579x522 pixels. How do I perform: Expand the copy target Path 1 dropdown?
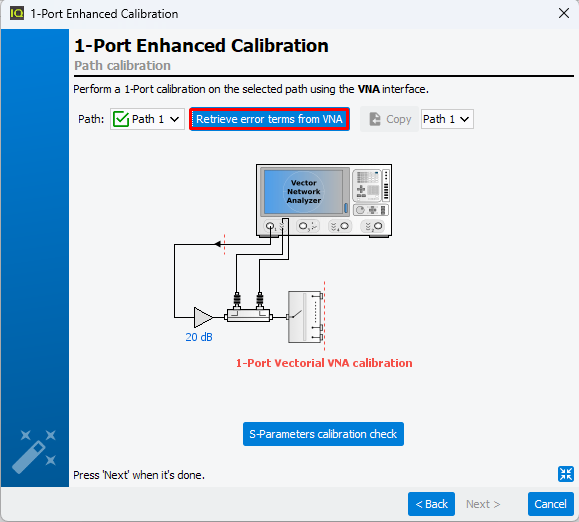[x=447, y=119]
